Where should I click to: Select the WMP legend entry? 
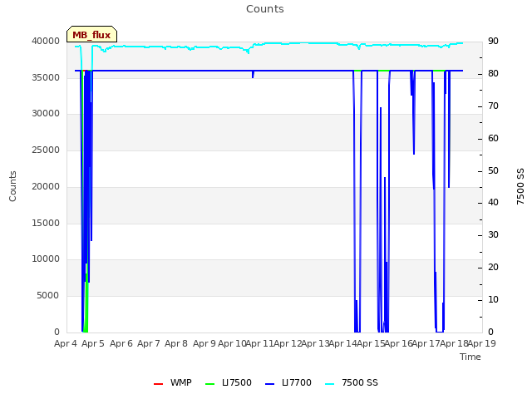[173, 382]
